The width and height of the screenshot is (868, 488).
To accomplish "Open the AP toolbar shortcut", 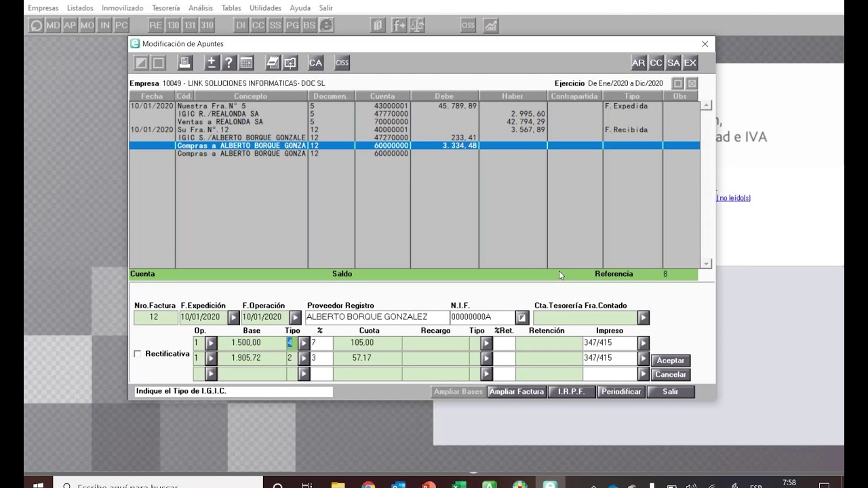I will tap(70, 26).
